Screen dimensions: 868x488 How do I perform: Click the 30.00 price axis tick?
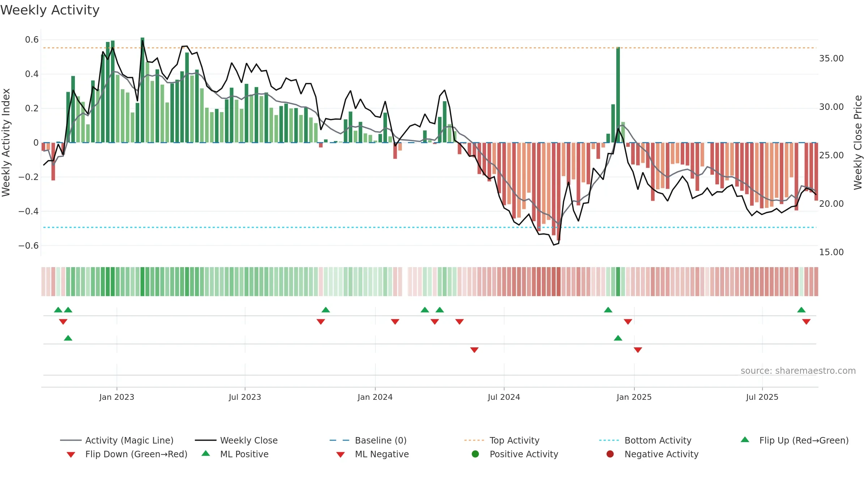click(x=831, y=107)
